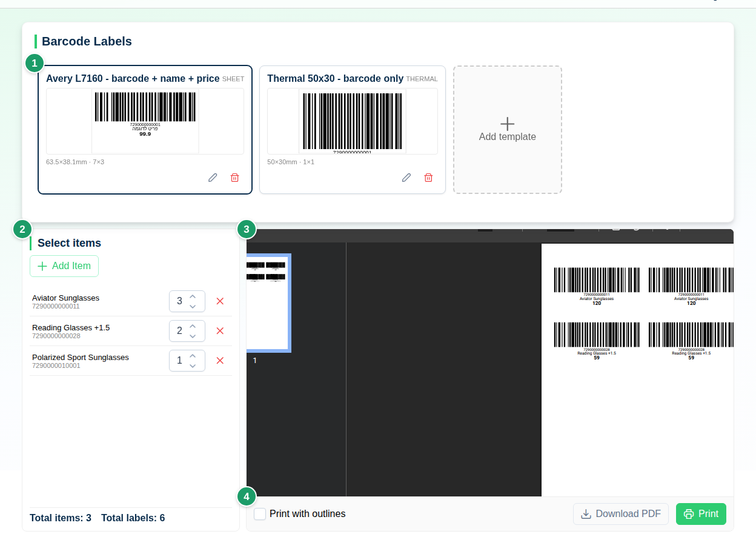Remove Polarized Sport Sunglasses from the list
Image resolution: width=756 pixels, height=554 pixels.
tap(220, 361)
